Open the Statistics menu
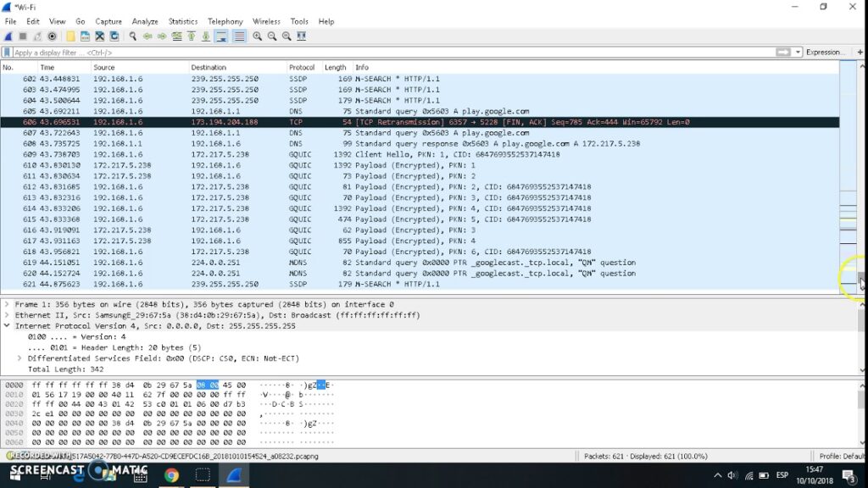The width and height of the screenshot is (868, 488). pyautogui.click(x=183, y=21)
